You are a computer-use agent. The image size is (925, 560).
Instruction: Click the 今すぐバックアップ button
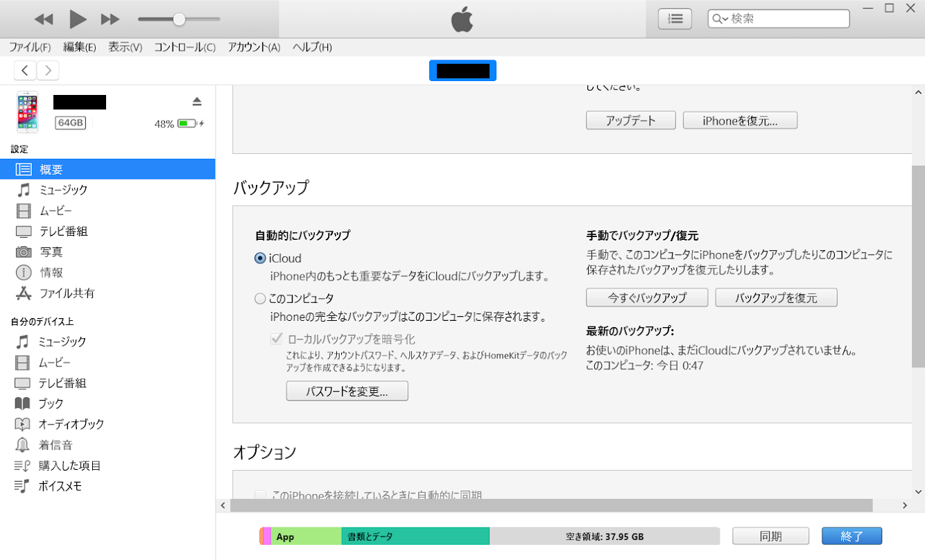pyautogui.click(x=647, y=298)
